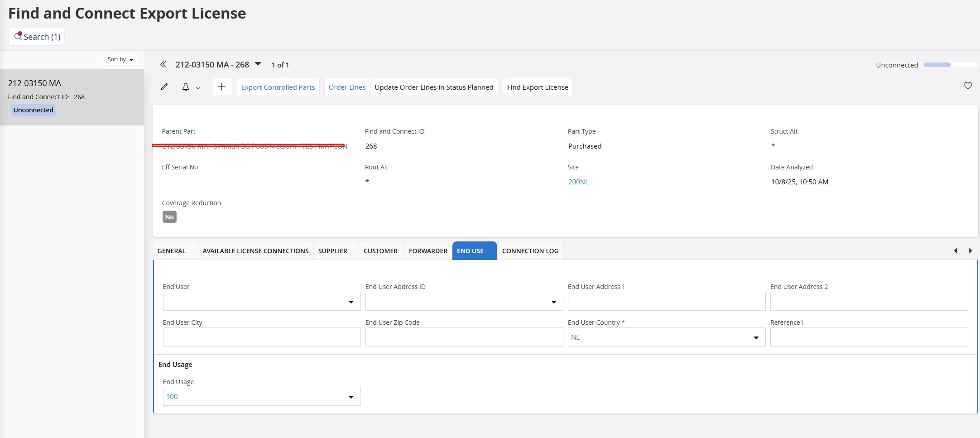
Task: Open the End User dropdown
Action: point(351,302)
